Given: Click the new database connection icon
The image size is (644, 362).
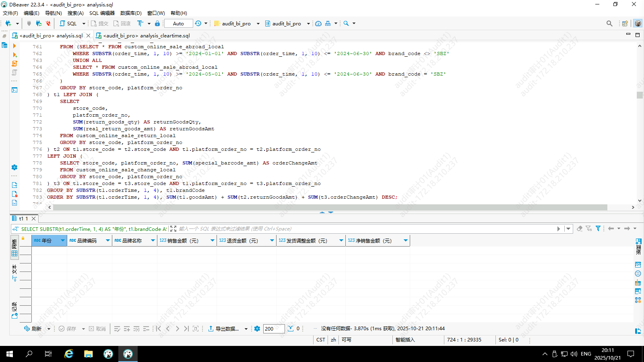Looking at the screenshot, I should coord(8,23).
